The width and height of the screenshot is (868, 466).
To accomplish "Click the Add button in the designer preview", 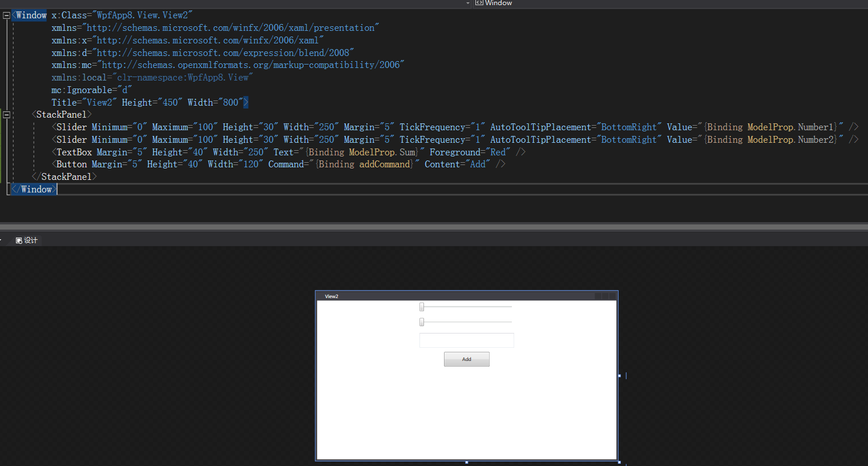I will pyautogui.click(x=467, y=359).
